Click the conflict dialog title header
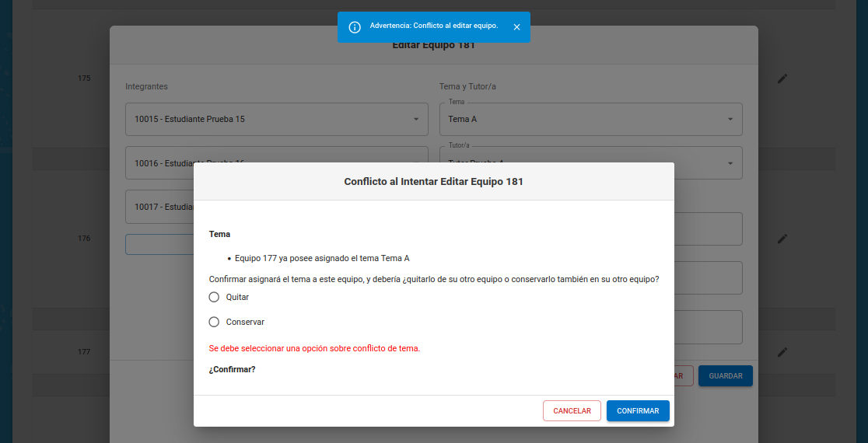The image size is (868, 443). [x=433, y=181]
